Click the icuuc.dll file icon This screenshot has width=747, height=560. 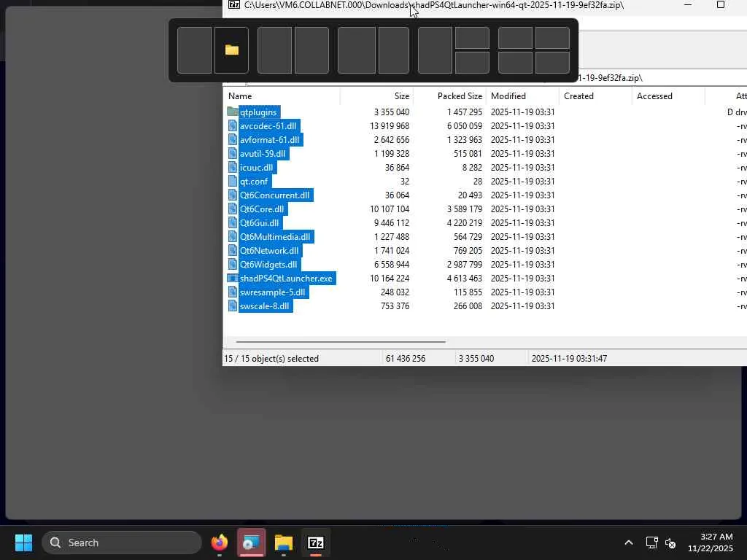click(x=233, y=167)
